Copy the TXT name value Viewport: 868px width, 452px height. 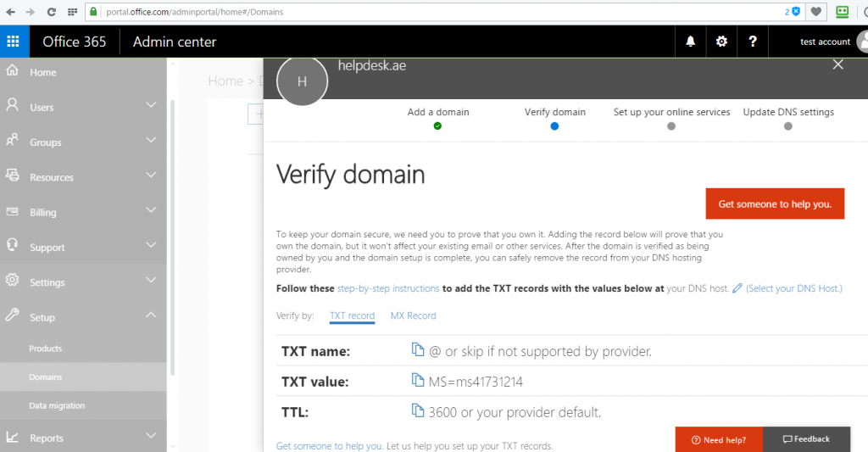[x=418, y=349]
